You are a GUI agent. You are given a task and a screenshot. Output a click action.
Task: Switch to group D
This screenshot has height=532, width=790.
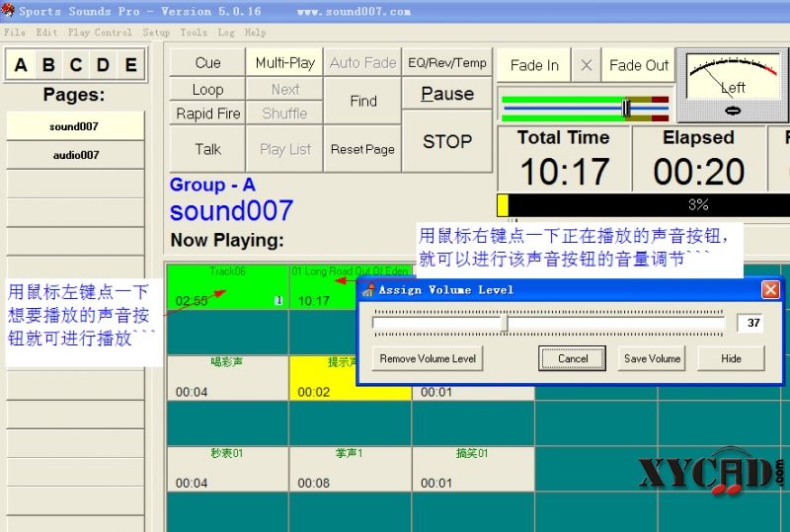(104, 64)
